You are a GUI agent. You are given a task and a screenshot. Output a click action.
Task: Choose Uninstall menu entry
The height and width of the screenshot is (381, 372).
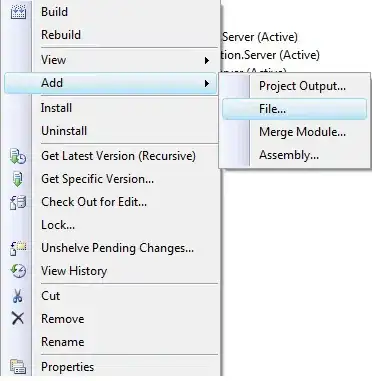coord(64,131)
